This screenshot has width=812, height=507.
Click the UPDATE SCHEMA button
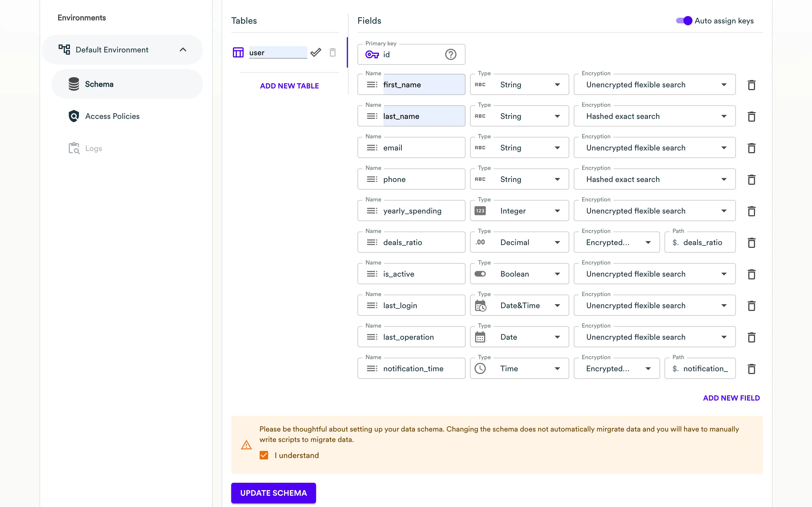[x=273, y=493]
